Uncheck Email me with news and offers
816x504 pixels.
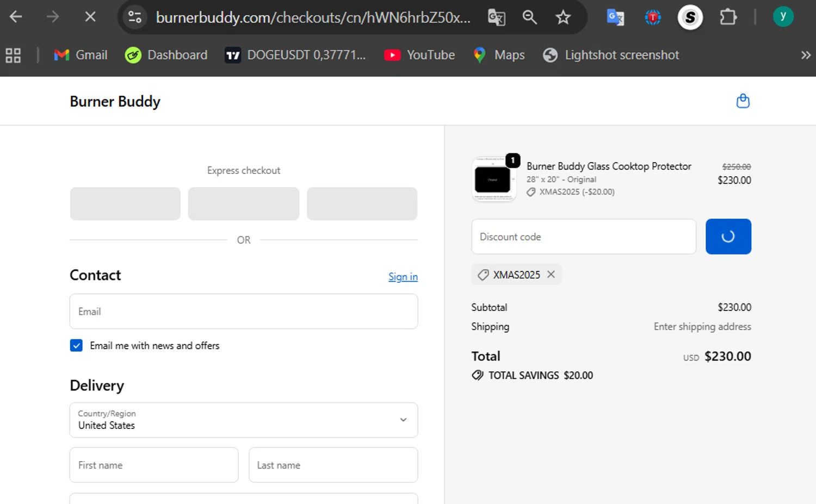tap(76, 345)
